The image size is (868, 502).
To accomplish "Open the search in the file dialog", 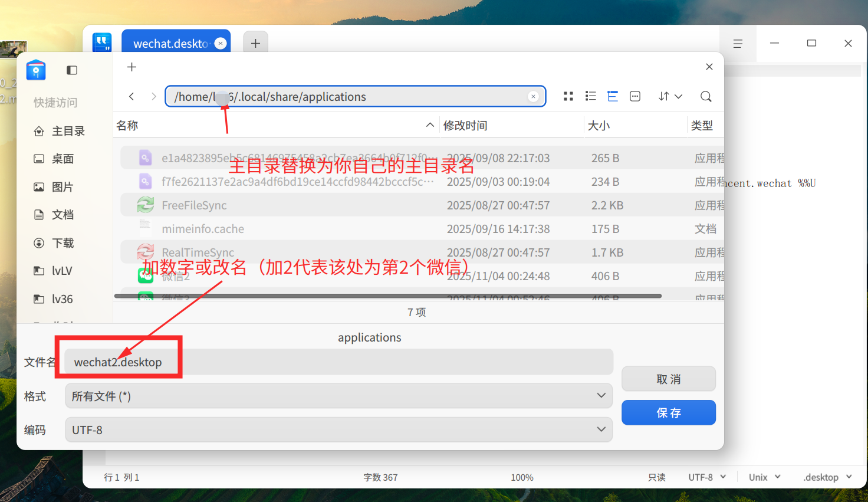I will pos(706,96).
